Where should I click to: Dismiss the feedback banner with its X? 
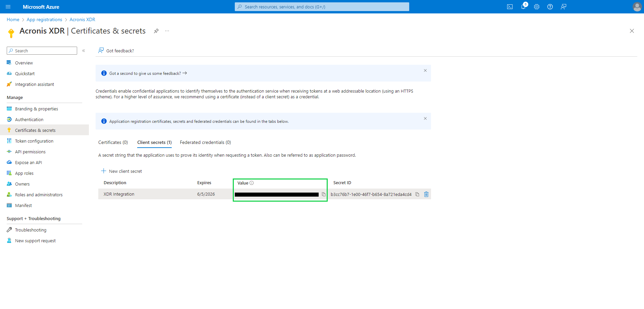point(425,70)
